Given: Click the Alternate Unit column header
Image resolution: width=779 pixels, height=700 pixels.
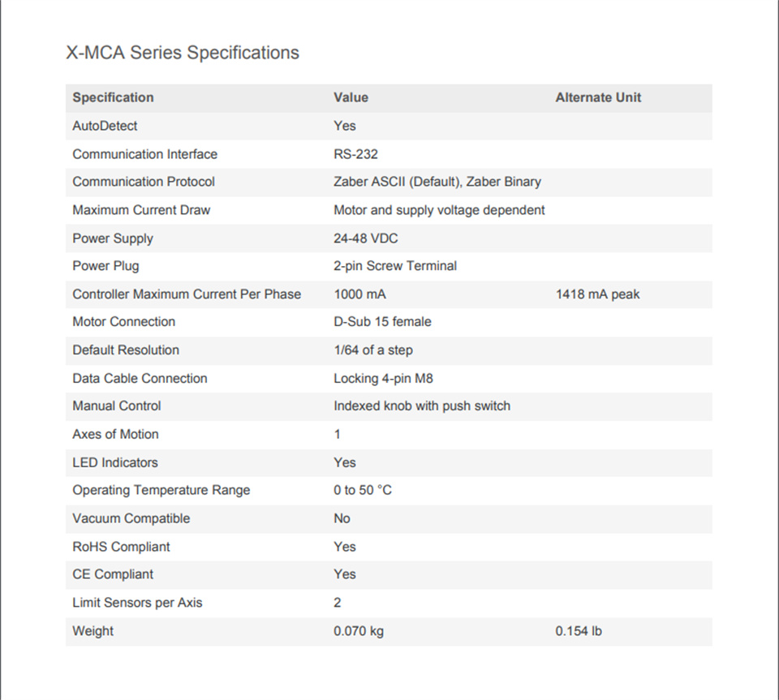Looking at the screenshot, I should tap(598, 97).
